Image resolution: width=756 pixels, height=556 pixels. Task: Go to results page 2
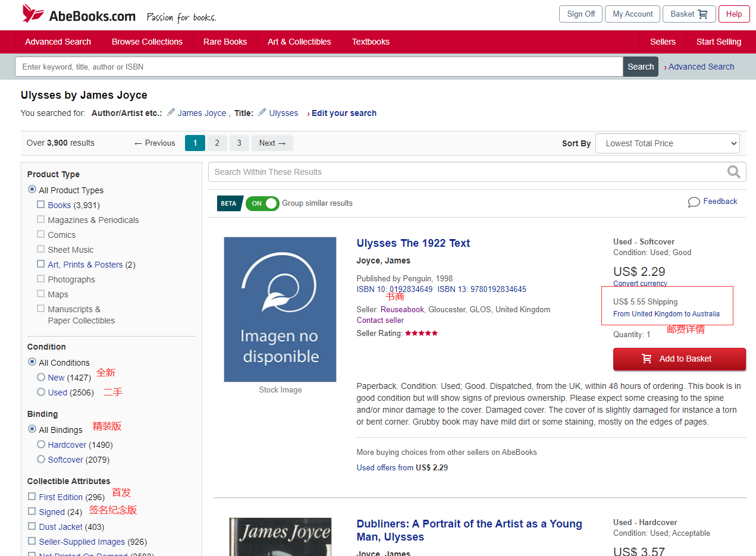[x=217, y=143]
